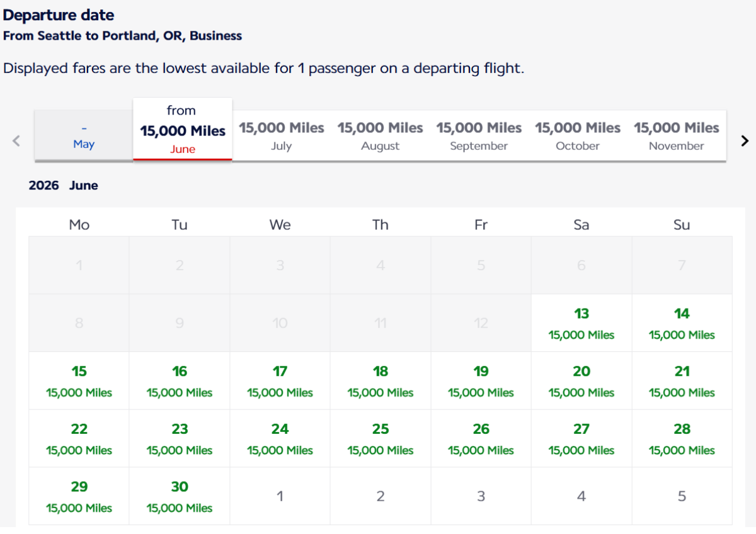Select June 28 in the calendar
The image size is (756, 534).
tap(682, 439)
